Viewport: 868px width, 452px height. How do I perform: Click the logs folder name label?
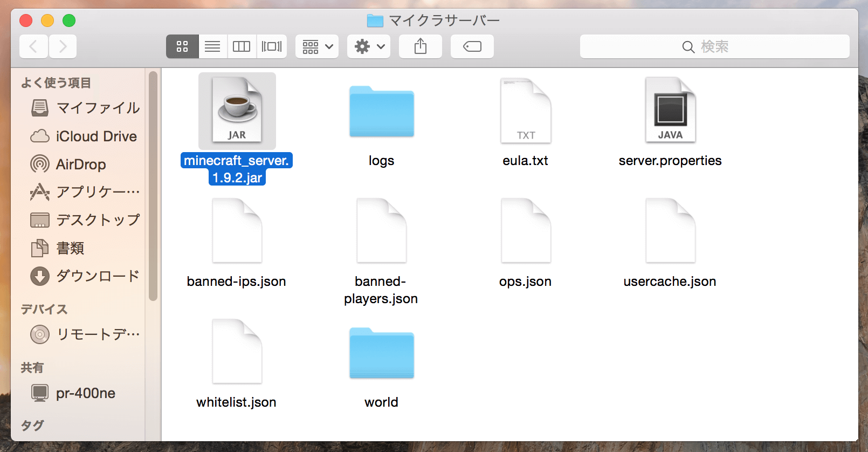pyautogui.click(x=382, y=161)
